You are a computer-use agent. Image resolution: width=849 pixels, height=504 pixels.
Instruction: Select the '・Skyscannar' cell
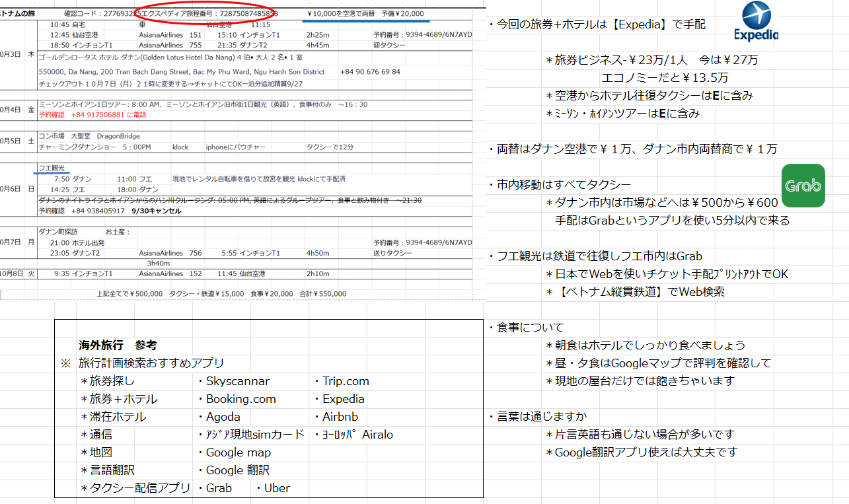pos(233,381)
